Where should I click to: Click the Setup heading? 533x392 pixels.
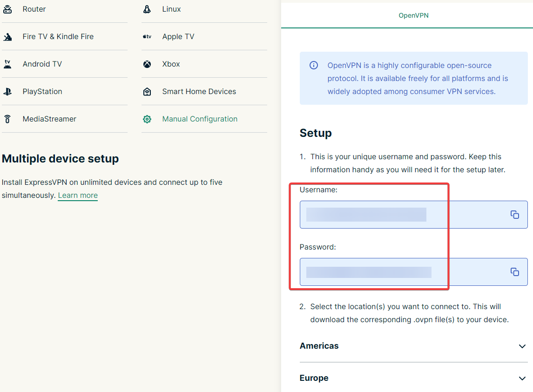tap(316, 133)
